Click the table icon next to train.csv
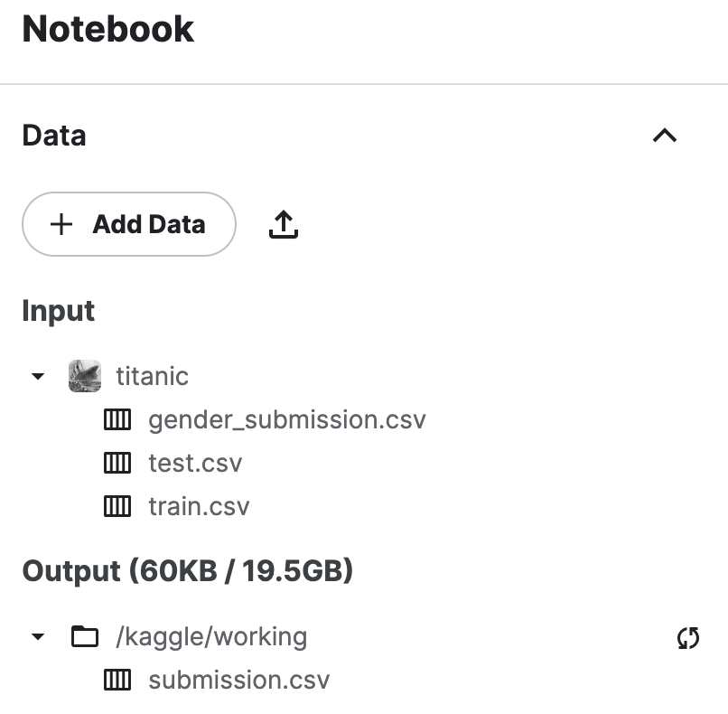Screen dimensions: 728x714 [117, 506]
